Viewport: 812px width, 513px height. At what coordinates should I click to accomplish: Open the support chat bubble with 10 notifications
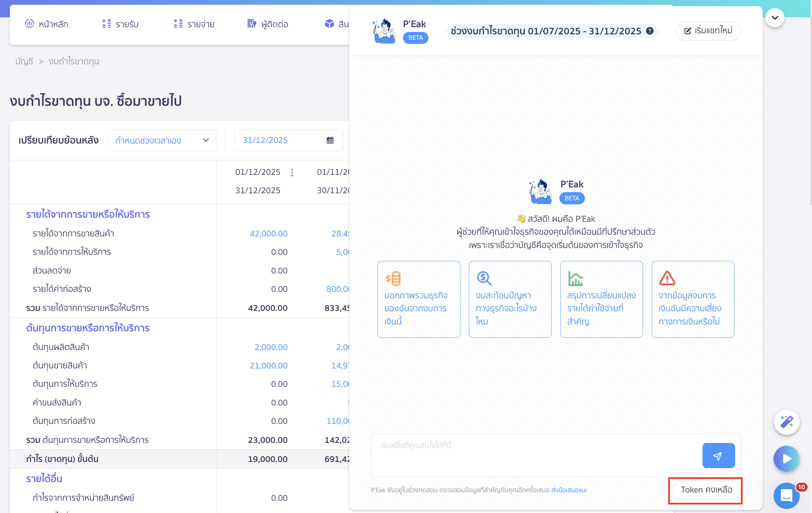click(786, 496)
